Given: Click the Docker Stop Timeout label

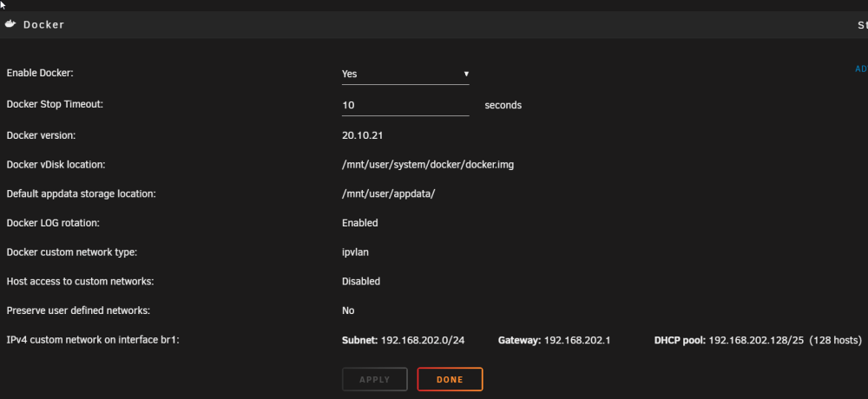Looking at the screenshot, I should (55, 105).
